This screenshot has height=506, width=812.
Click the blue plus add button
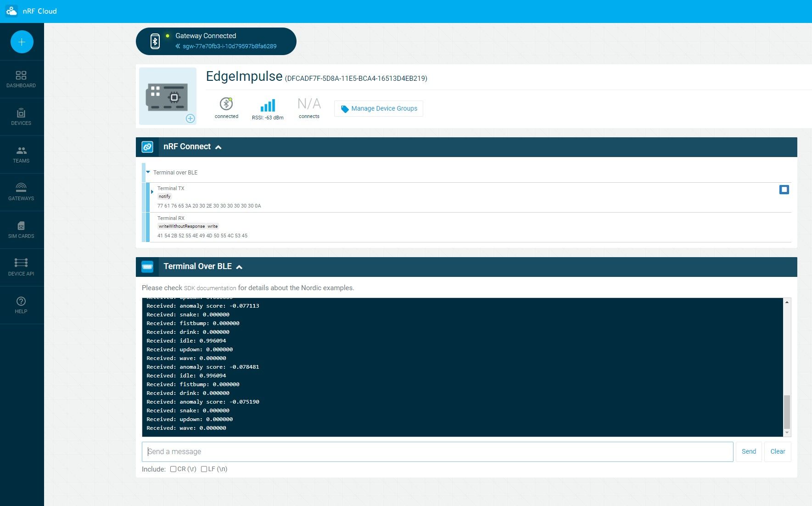click(22, 42)
